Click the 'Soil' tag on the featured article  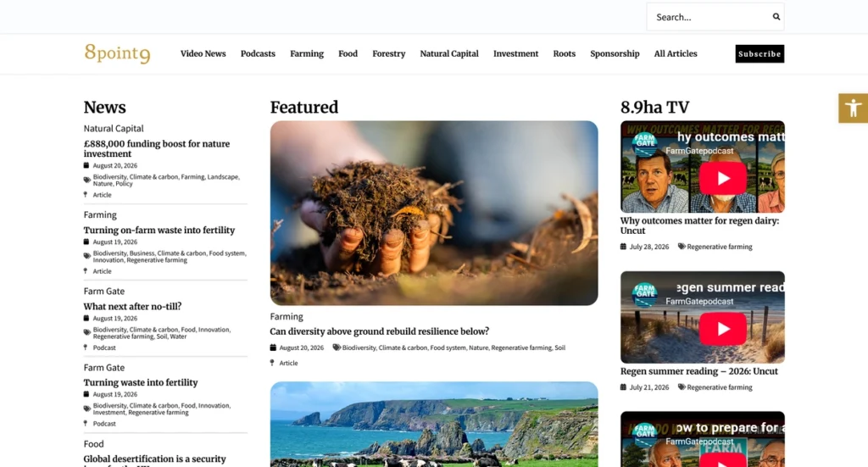[x=560, y=347]
